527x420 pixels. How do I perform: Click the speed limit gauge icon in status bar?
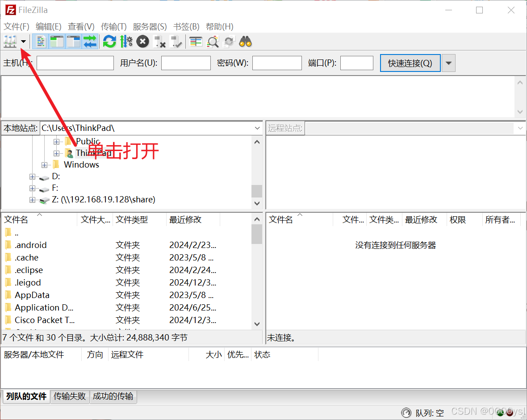[406, 412]
